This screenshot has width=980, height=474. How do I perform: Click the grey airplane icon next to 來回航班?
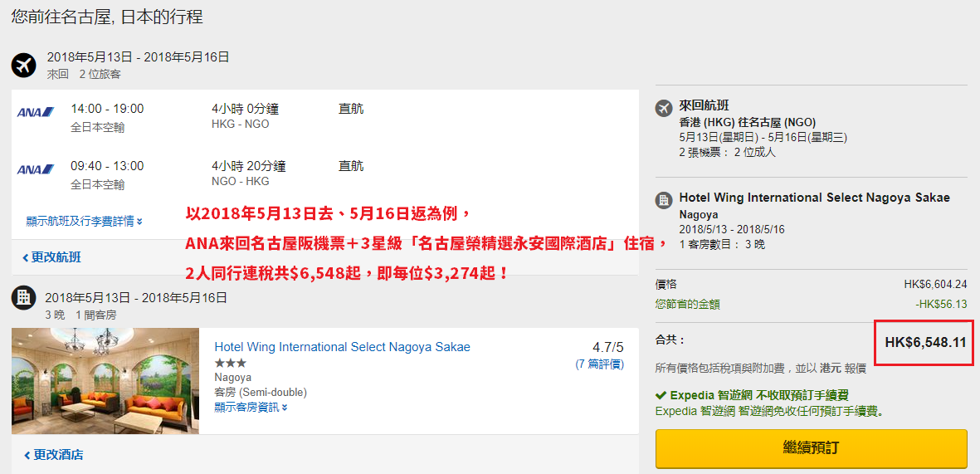(663, 108)
